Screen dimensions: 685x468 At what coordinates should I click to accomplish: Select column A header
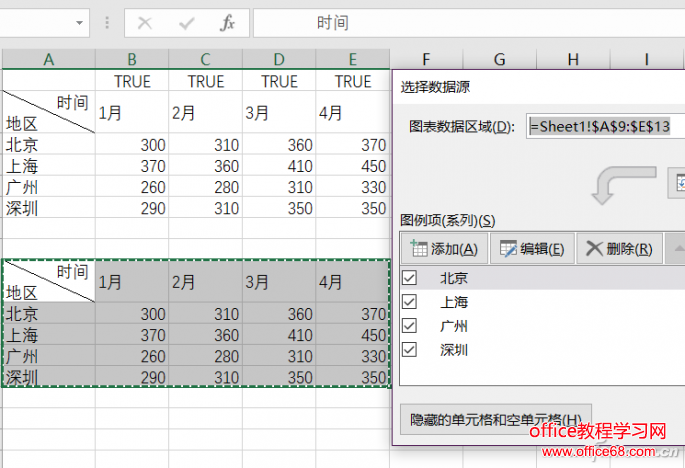click(48, 59)
